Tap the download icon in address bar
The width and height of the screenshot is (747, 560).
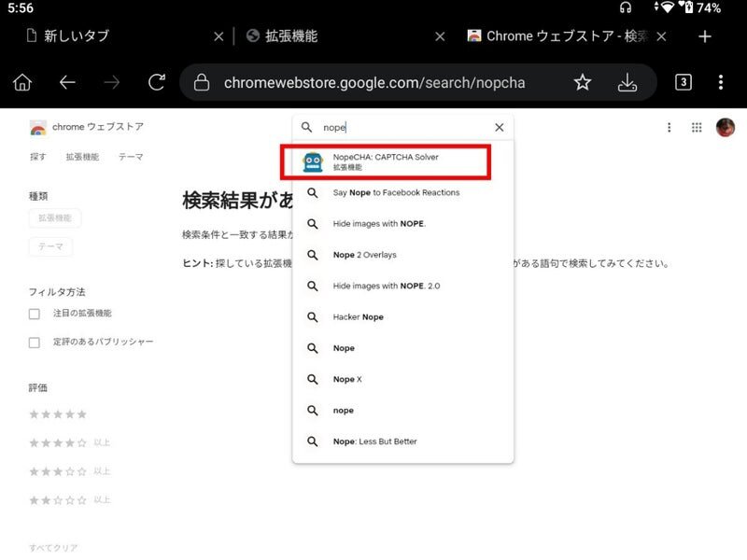tap(627, 82)
